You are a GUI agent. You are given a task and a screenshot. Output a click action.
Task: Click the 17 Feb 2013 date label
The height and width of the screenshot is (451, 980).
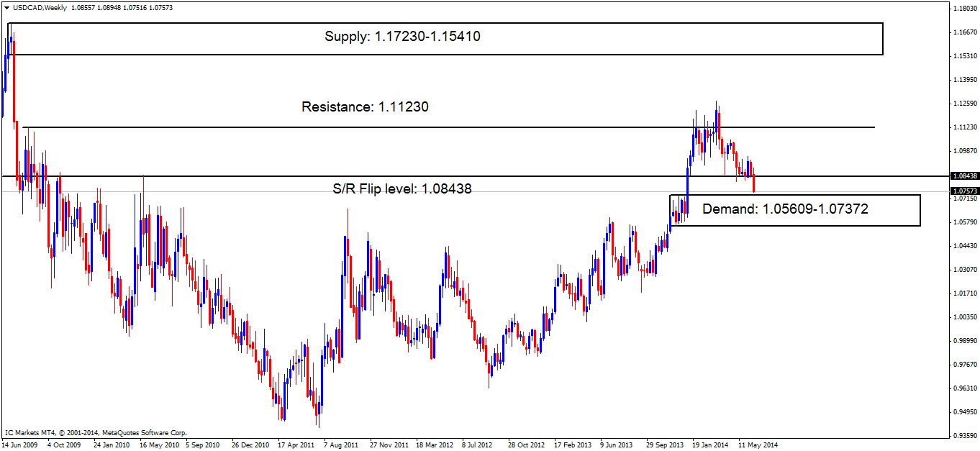coord(573,445)
